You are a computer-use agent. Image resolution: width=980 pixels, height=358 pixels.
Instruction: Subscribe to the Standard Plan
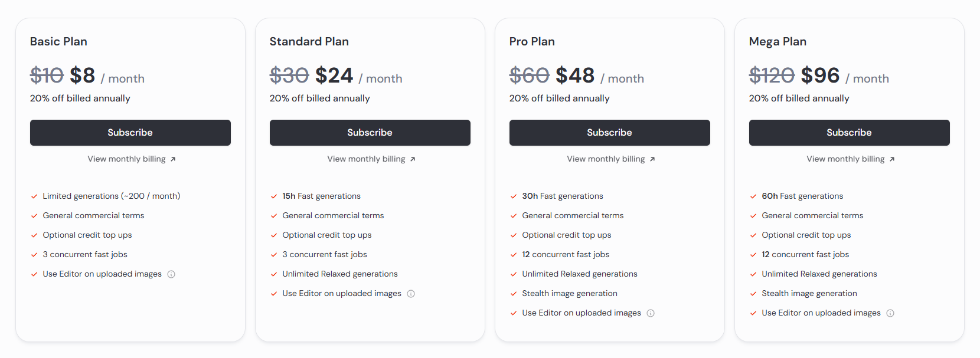pos(370,133)
